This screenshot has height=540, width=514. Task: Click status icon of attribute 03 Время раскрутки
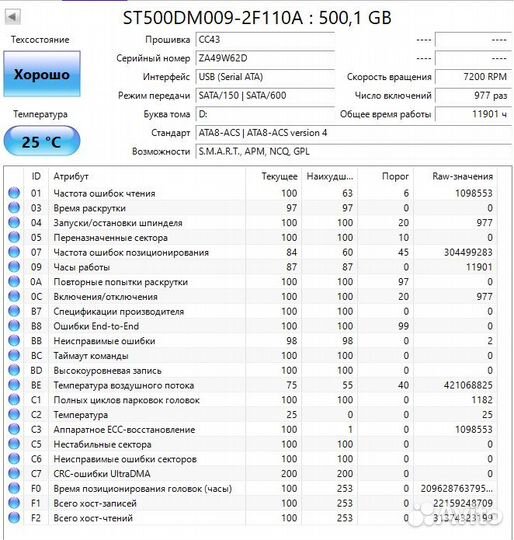[x=14, y=208]
